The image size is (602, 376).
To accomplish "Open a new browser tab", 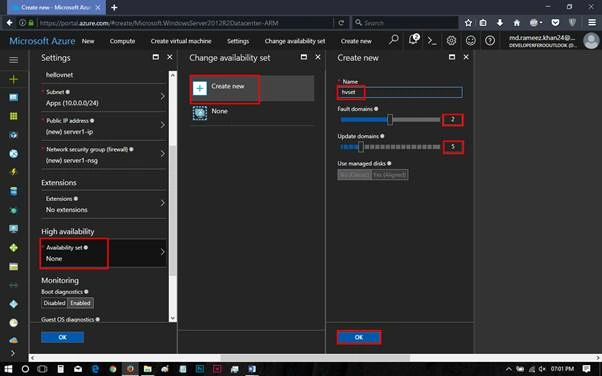I will (x=114, y=7).
